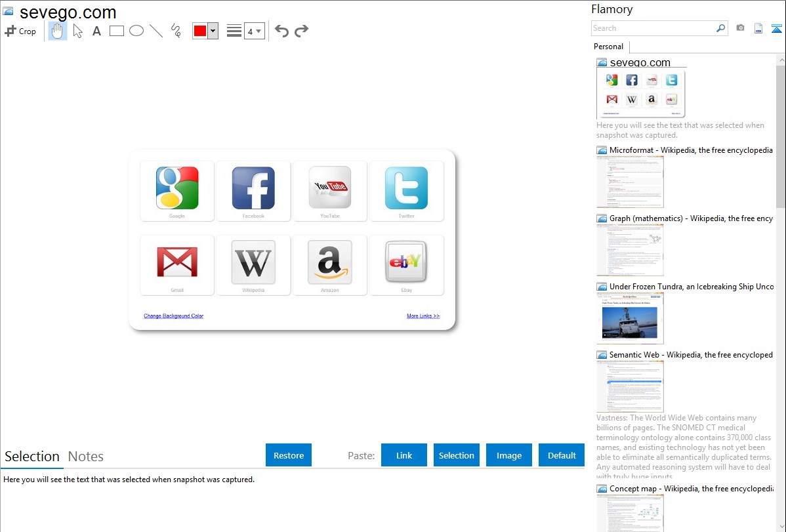Screen dimensions: 786x532
Task: Click the Amazon tile in the snapshot
Action: (x=330, y=265)
